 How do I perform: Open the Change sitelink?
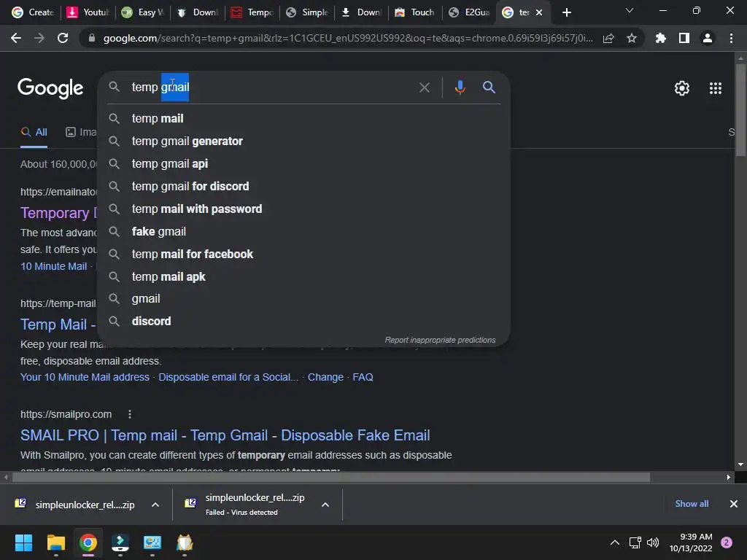(325, 377)
